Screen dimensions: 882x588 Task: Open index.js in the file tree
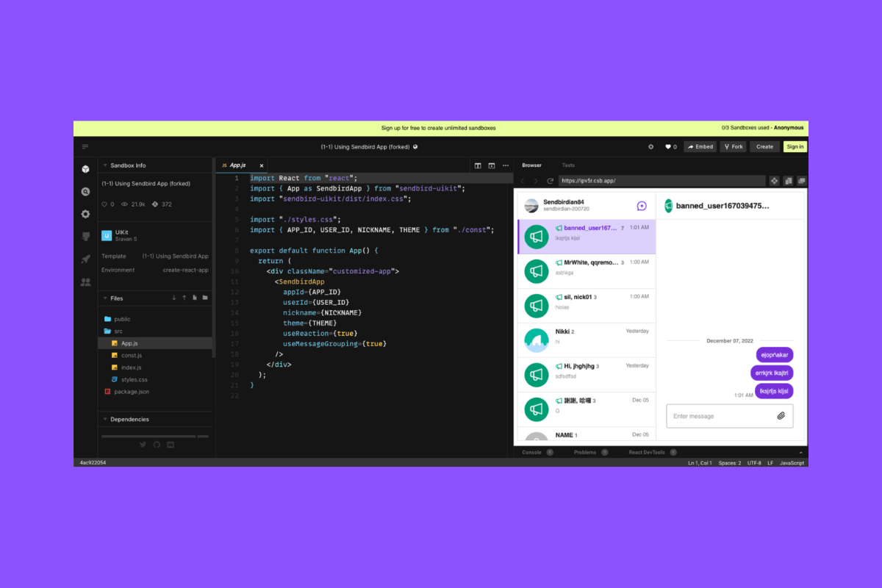[x=155, y=367]
